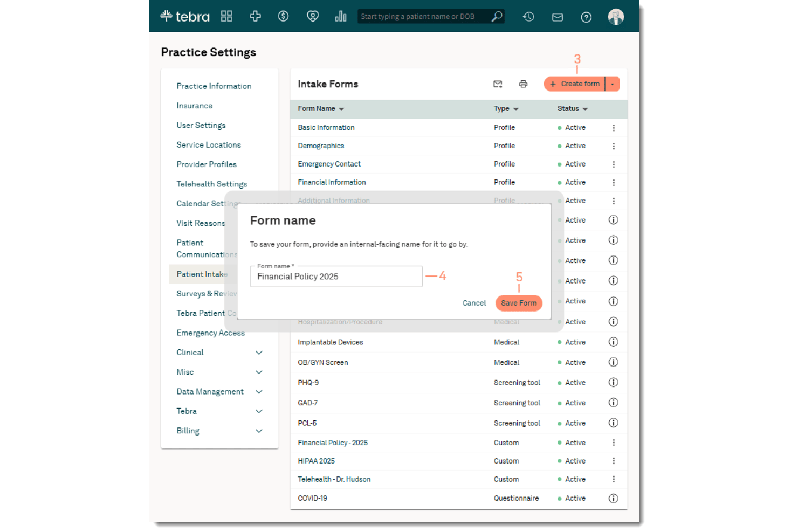798x532 pixels.
Task: Click the Create form button
Action: coord(575,84)
